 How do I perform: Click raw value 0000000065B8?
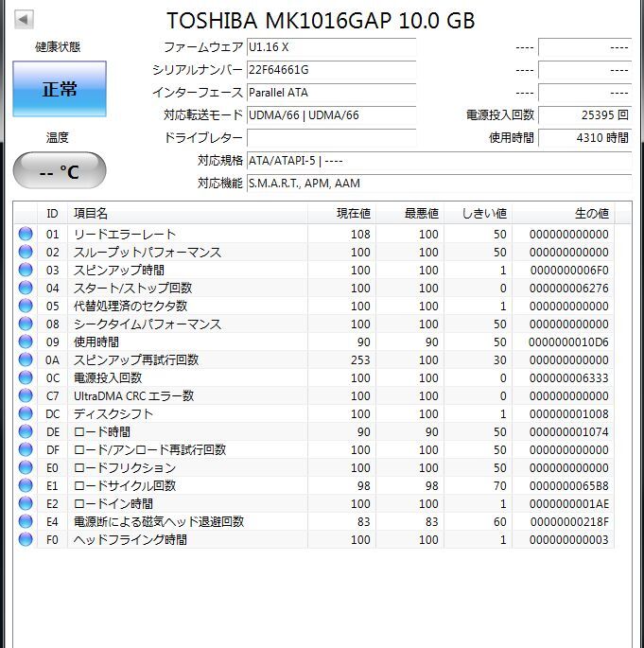568,486
